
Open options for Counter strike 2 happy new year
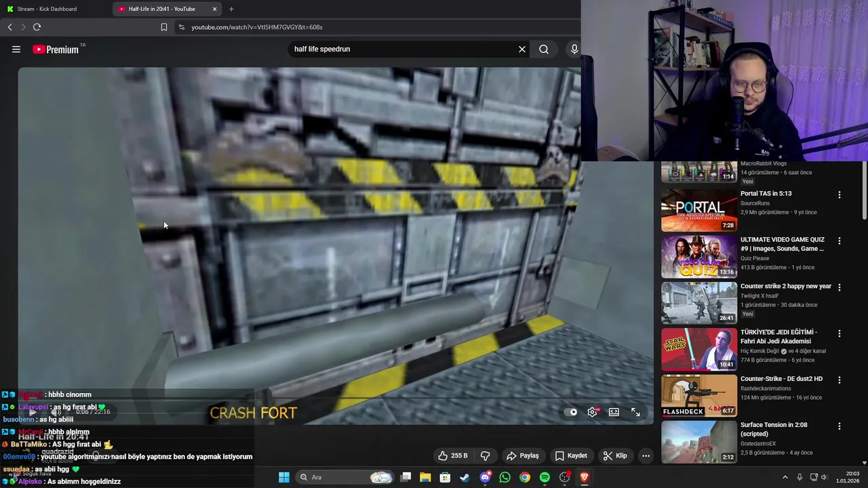coord(839,287)
